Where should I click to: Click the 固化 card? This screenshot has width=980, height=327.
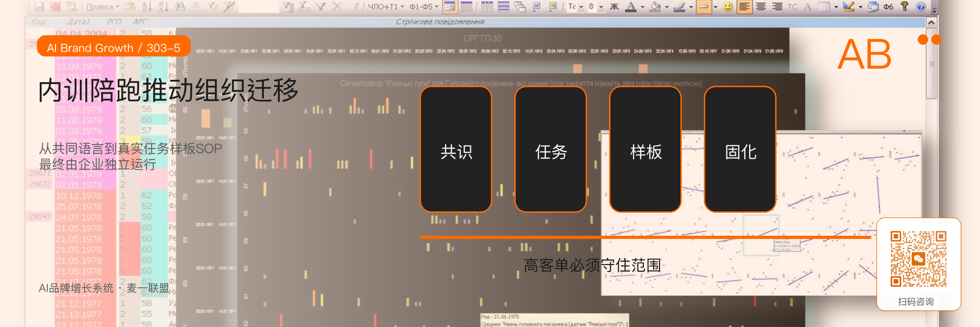click(x=740, y=149)
